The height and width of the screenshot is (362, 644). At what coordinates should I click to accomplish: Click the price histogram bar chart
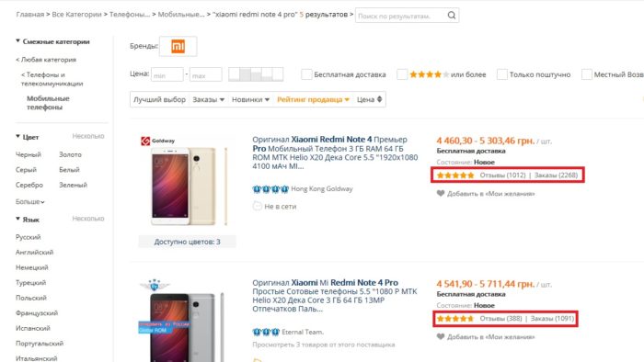[256, 74]
